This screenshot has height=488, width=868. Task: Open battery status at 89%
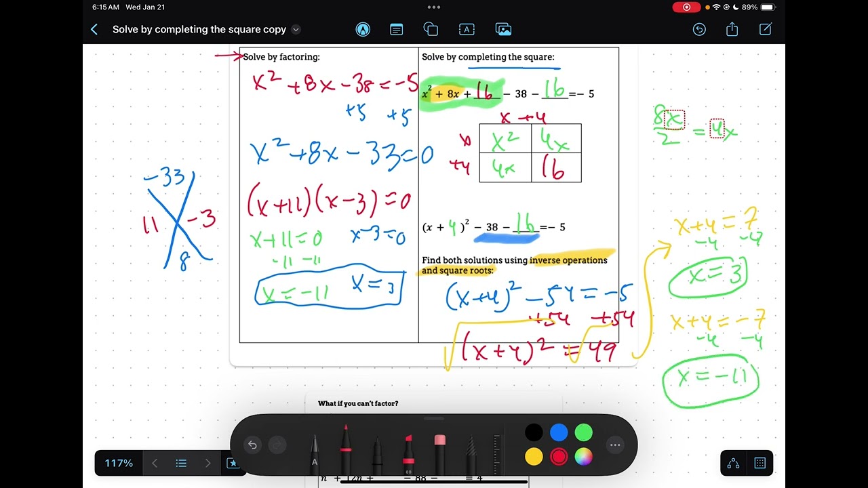pos(758,7)
